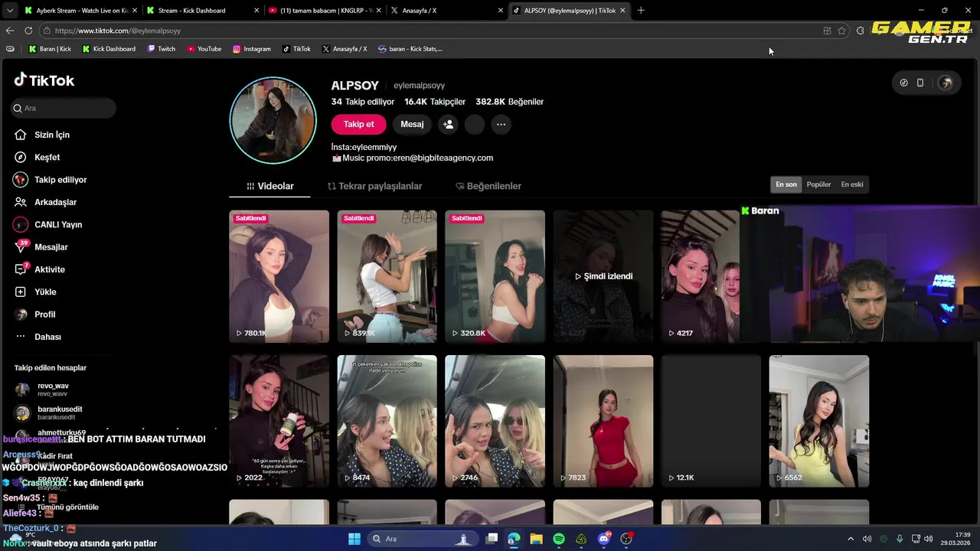Image resolution: width=980 pixels, height=551 pixels.
Task: Open pinned video with 839.1K views
Action: coord(387,276)
